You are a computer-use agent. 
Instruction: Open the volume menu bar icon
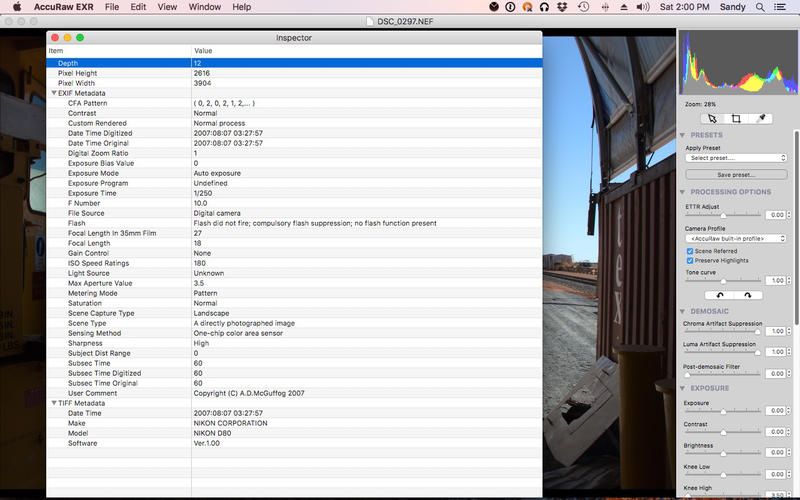point(643,7)
